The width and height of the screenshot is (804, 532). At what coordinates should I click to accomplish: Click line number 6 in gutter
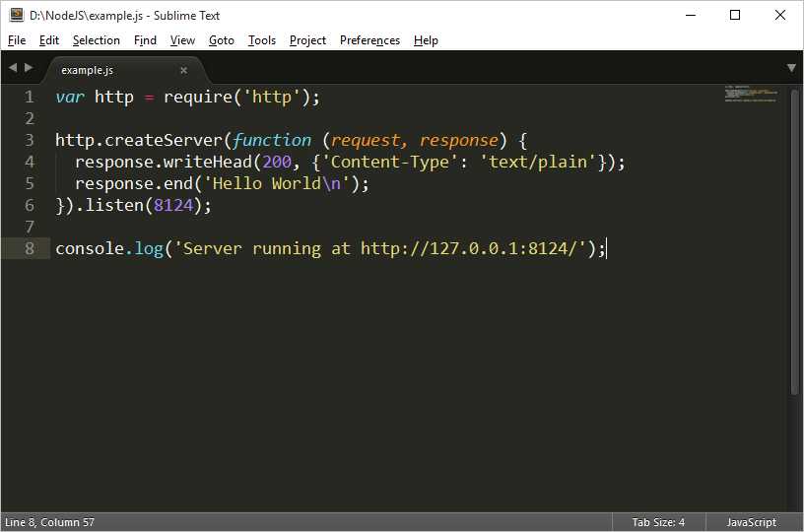30,205
